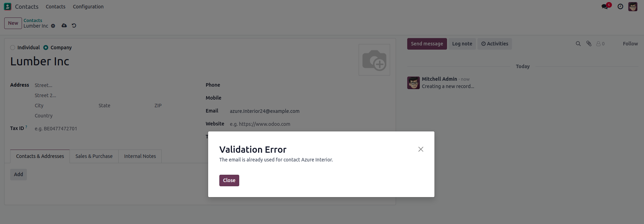Open the discuss messages chat icon
The image size is (644, 224).
(605, 7)
